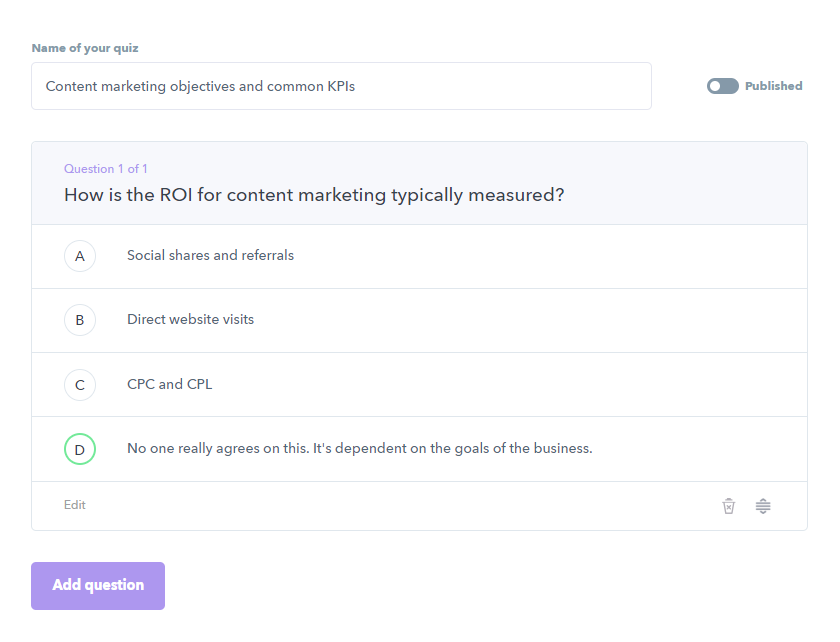
Task: Toggle the Published switch
Action: pos(722,86)
